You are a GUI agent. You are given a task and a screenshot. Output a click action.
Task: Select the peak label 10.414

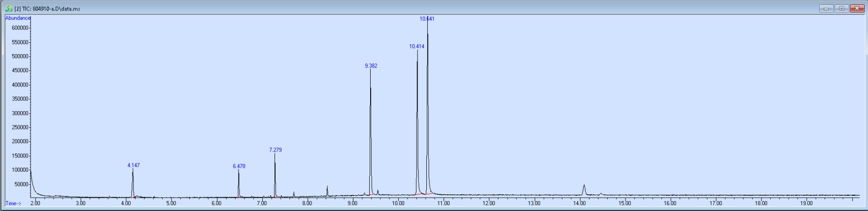tap(417, 47)
